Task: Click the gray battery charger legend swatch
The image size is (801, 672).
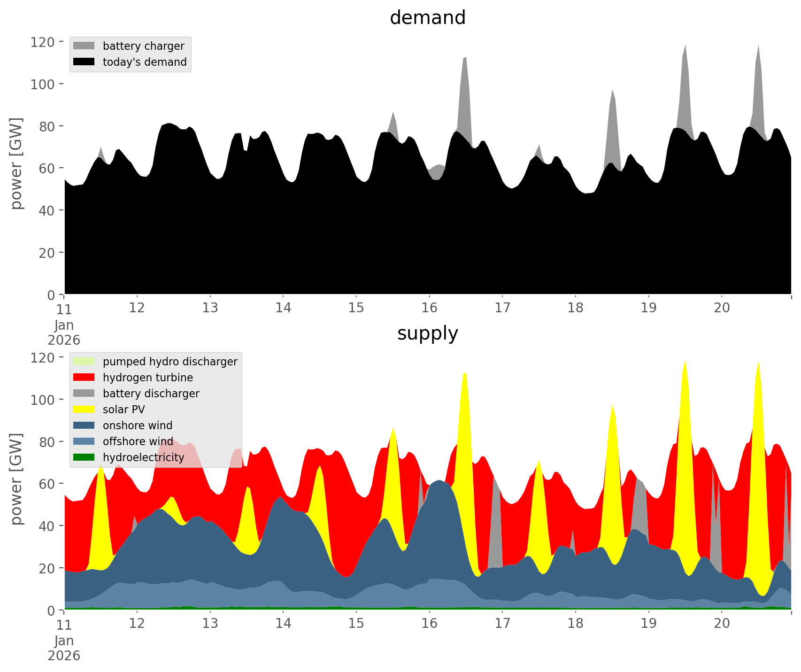Action: [x=84, y=46]
